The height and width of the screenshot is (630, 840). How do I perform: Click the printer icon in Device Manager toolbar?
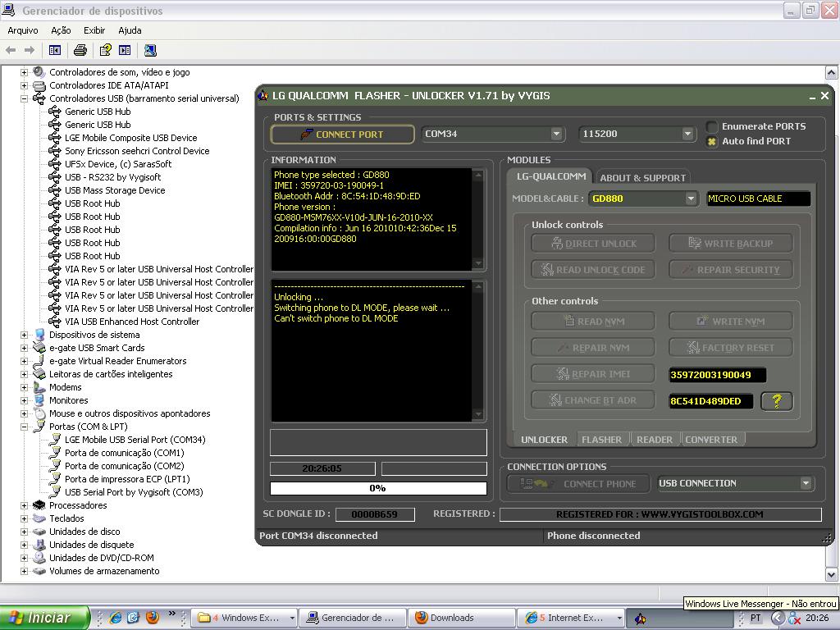tap(80, 50)
